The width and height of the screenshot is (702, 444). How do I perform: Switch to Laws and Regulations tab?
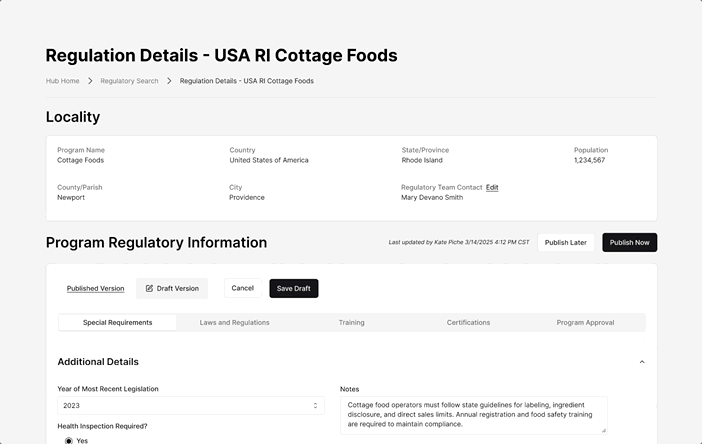[234, 323]
